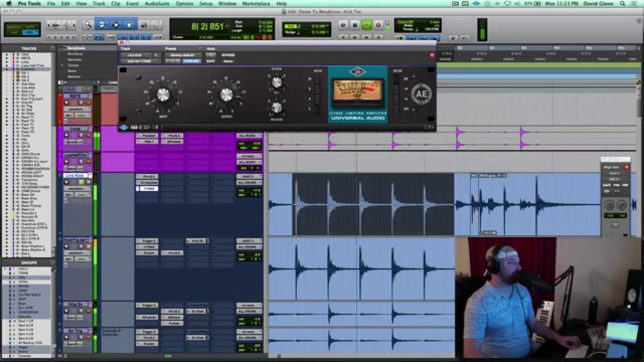Open Live Kick automation mode read selector

[x=83, y=195]
